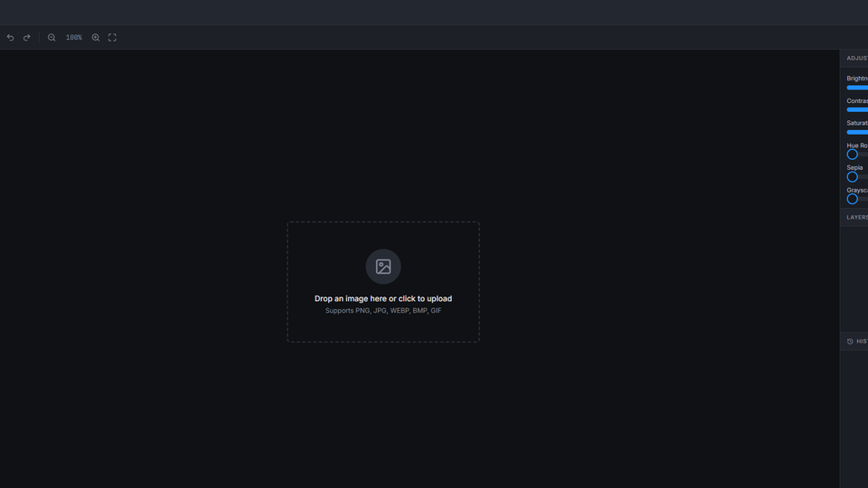
Task: Click the Sepia slider handle
Action: (x=852, y=177)
